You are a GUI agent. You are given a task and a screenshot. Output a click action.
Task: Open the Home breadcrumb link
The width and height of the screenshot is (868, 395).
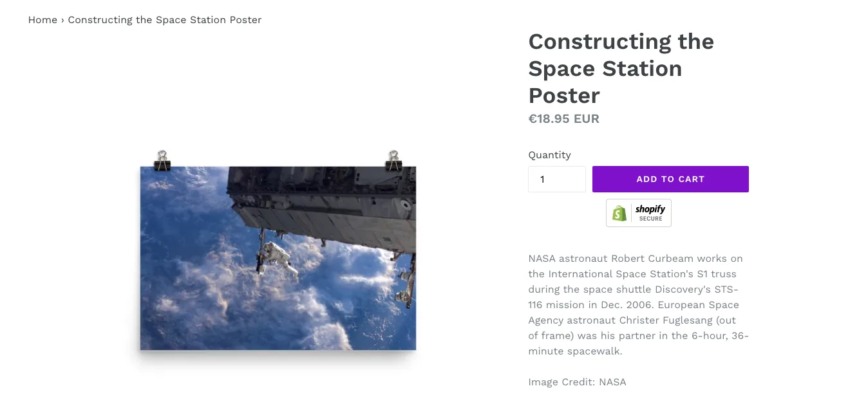click(x=42, y=19)
